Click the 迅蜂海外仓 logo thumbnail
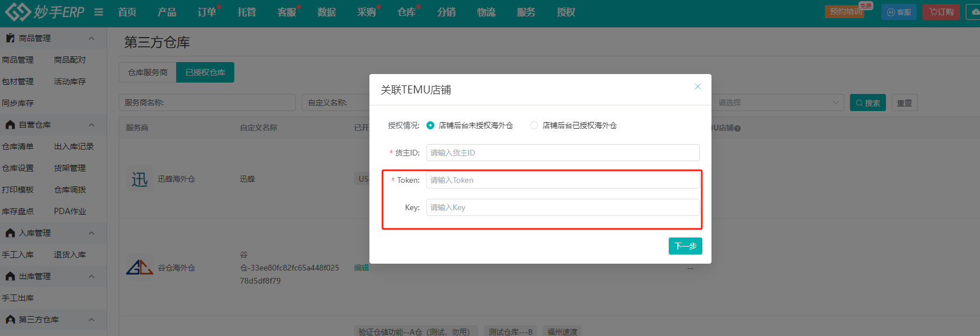Image resolution: width=980 pixels, height=336 pixels. 140,179
